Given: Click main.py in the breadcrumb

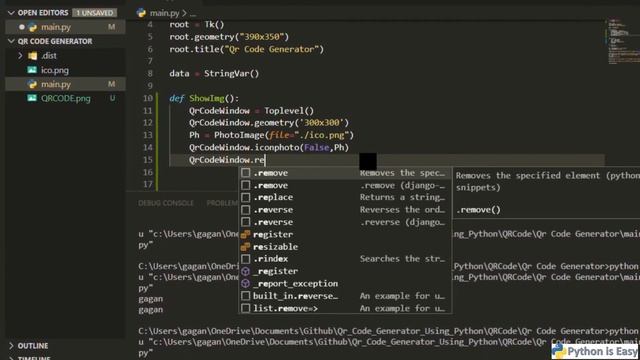Looking at the screenshot, I should tap(164, 13).
